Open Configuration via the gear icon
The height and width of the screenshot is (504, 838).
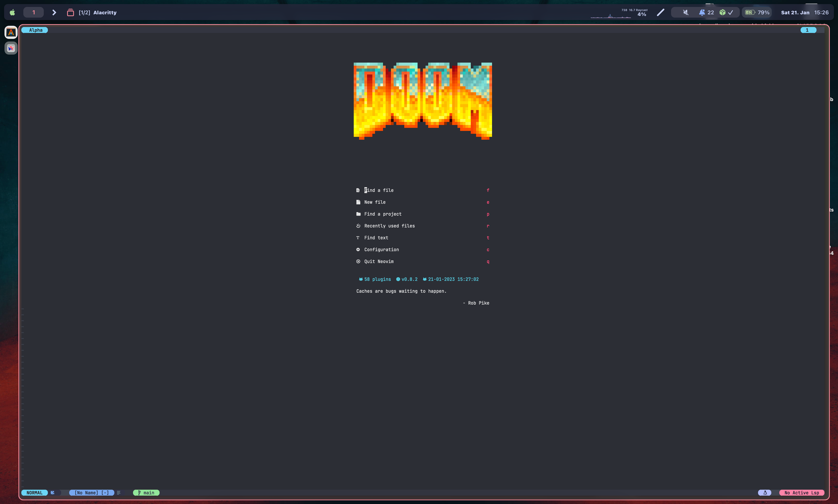[x=358, y=249]
